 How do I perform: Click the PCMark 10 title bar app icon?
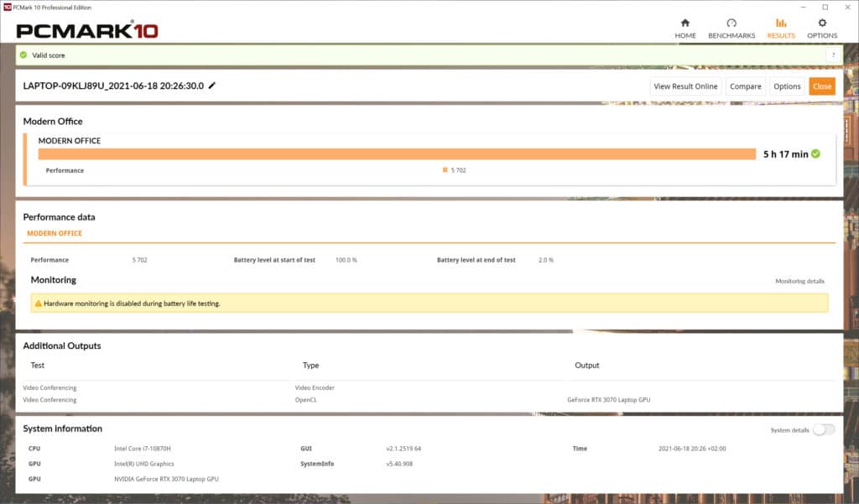[7, 7]
